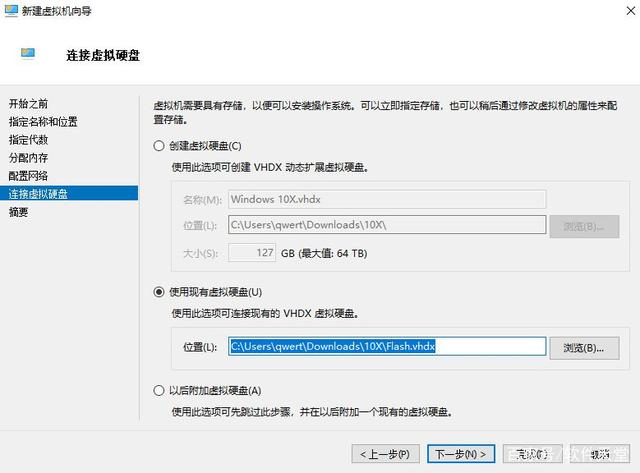Click the GB (最大值: 64 TB) text
The image size is (640, 473).
[324, 253]
